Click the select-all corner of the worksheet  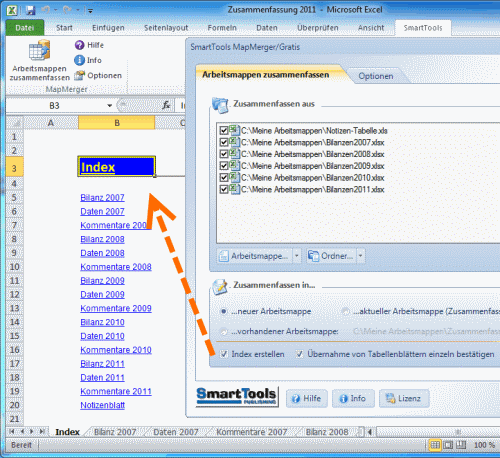pyautogui.click(x=15, y=123)
